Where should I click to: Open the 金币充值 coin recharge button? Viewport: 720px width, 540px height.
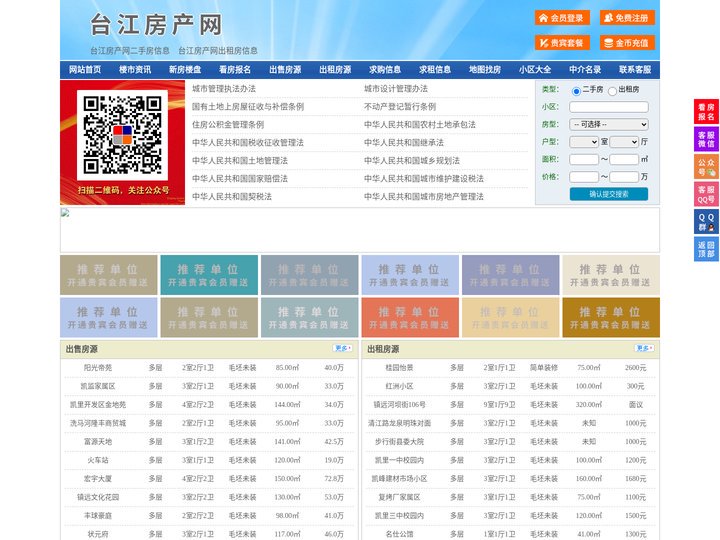(627, 43)
